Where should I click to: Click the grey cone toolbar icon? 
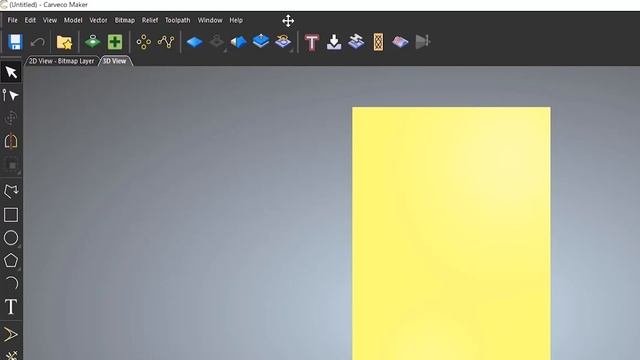tap(422, 42)
